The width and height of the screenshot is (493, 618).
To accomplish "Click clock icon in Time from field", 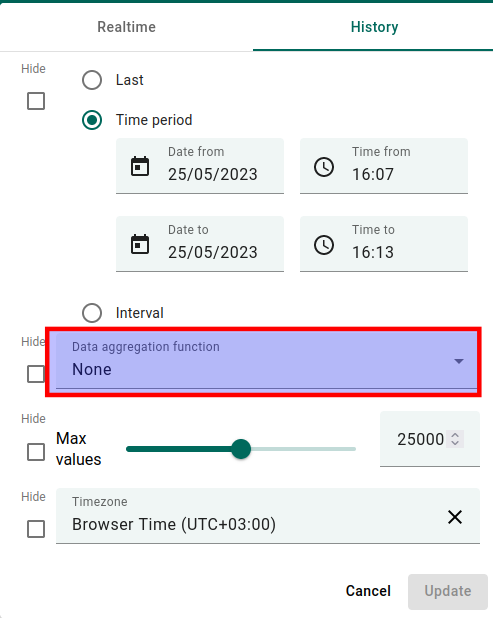I will pyautogui.click(x=324, y=167).
